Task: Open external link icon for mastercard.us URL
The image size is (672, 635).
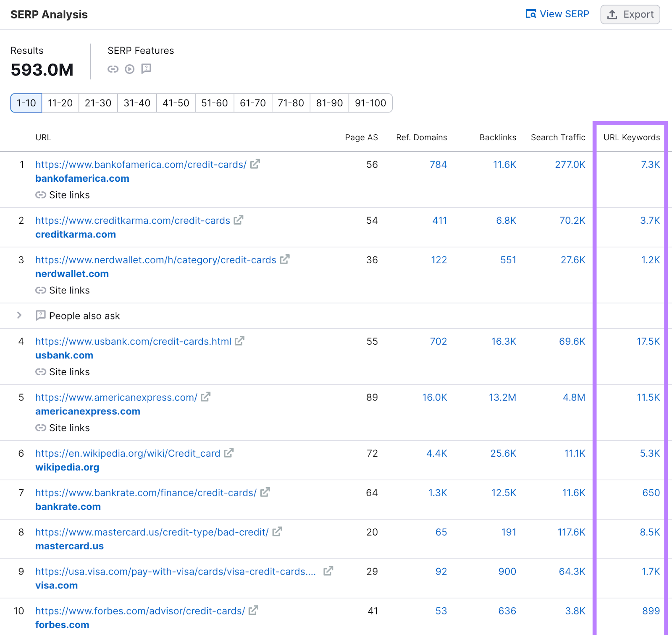Action: click(277, 531)
